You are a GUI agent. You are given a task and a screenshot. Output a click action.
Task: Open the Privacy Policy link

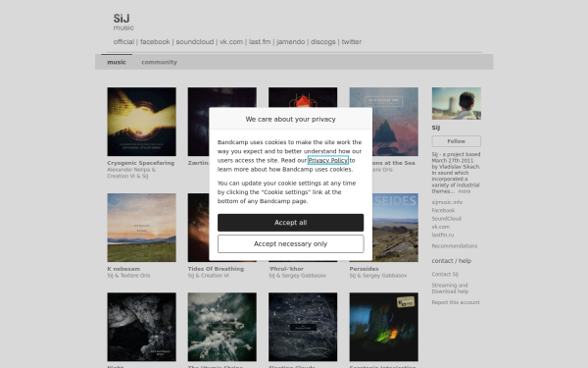tap(327, 160)
